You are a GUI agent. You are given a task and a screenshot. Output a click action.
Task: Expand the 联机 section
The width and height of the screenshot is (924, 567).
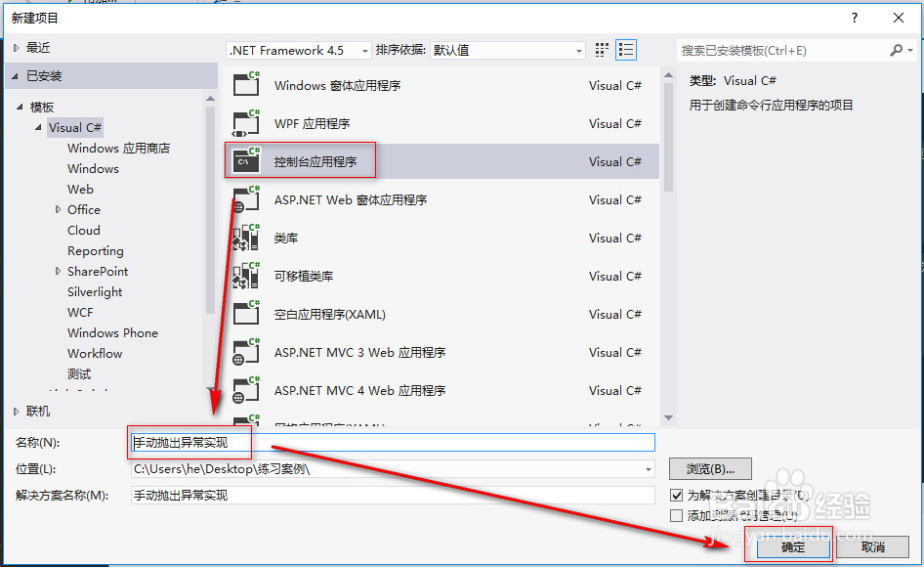click(x=16, y=412)
